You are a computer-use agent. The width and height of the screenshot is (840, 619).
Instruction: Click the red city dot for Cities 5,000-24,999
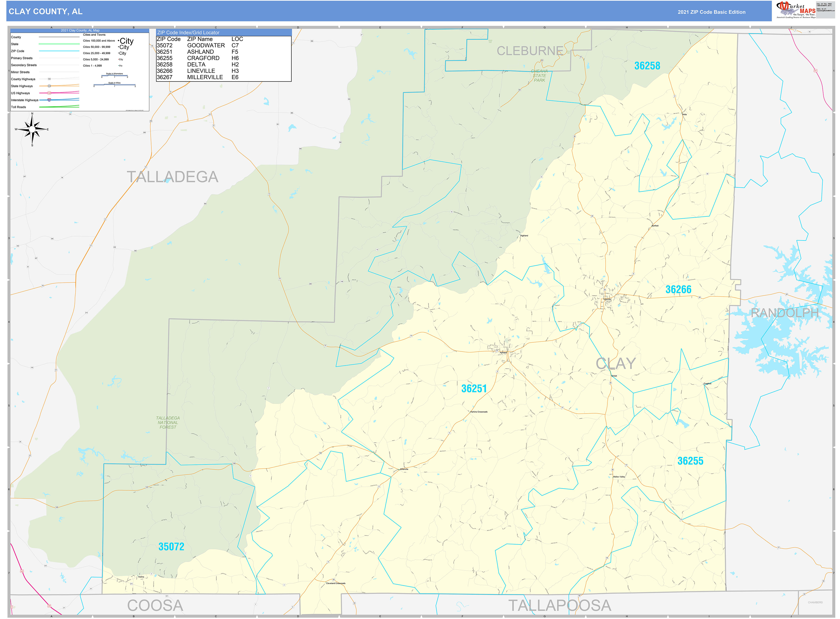(x=118, y=59)
